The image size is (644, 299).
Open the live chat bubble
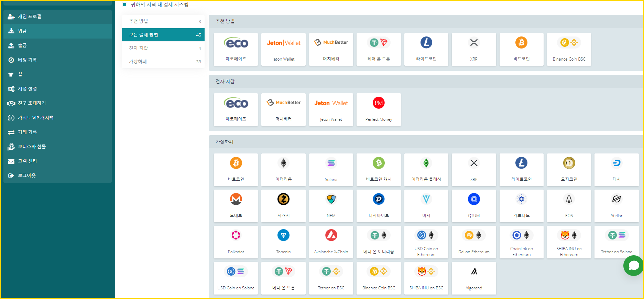coord(633,266)
